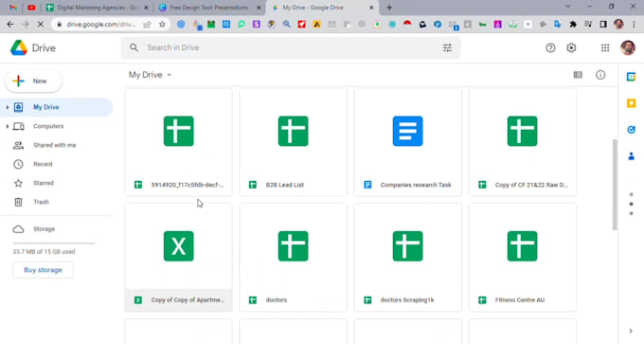Click the Fitness Centre AU file name
Image resolution: width=644 pixels, height=344 pixels.
520,300
